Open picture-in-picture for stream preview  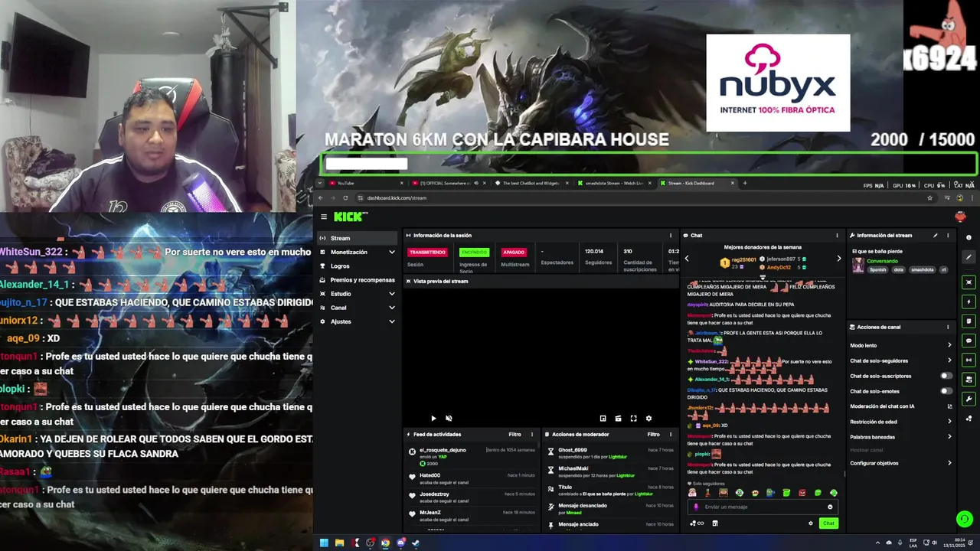[603, 419]
